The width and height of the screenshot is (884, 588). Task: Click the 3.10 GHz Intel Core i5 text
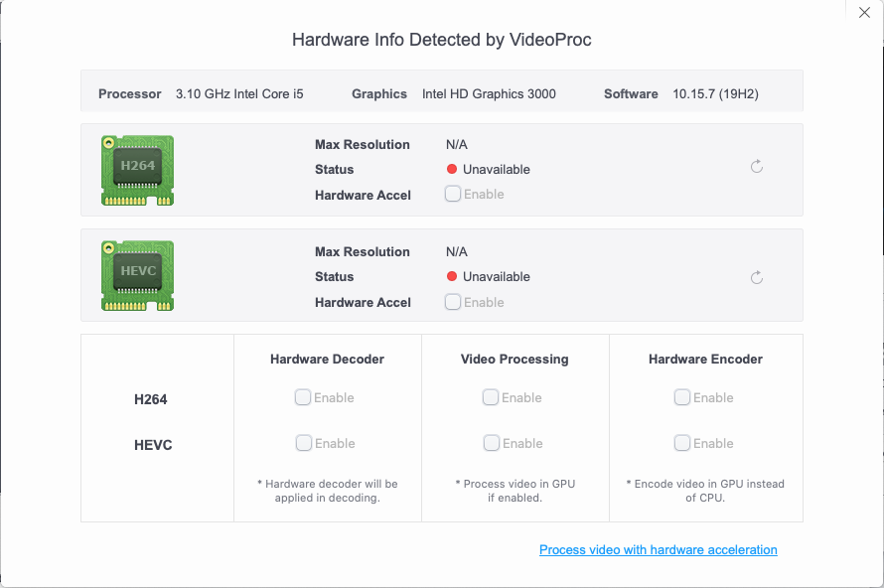click(239, 94)
